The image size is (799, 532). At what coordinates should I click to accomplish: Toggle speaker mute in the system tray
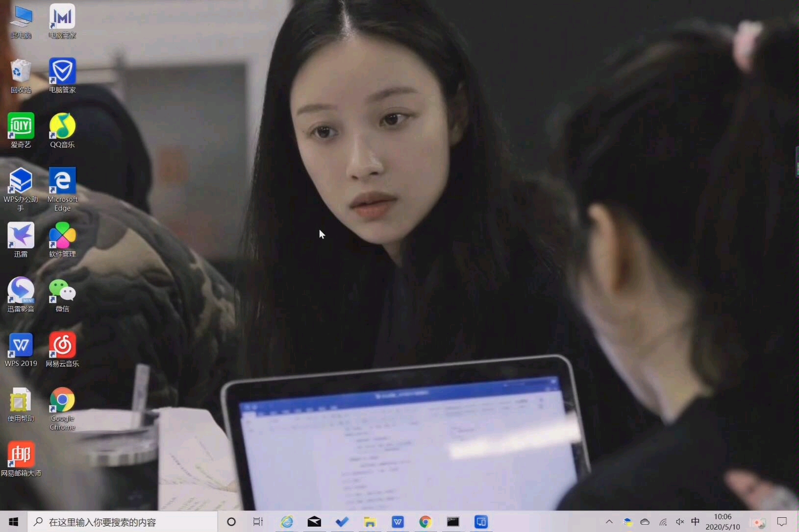tap(679, 522)
